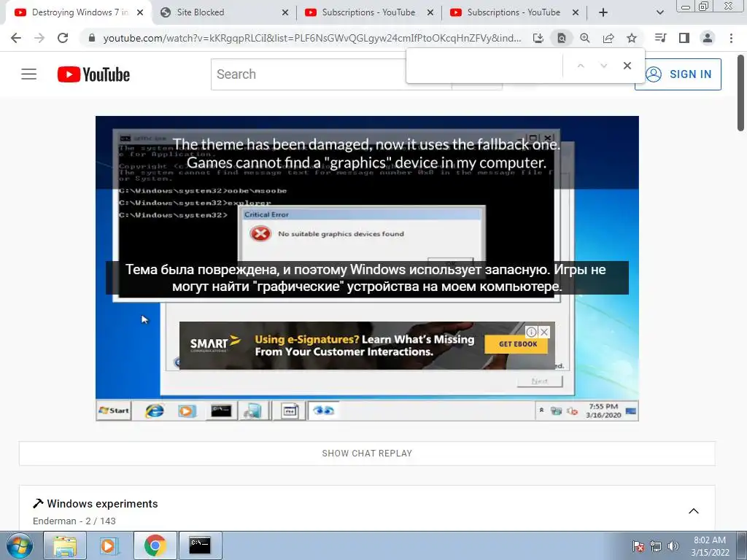Screen dimensions: 747x560
Task: Click Chrome icon in taskbar
Action: click(x=155, y=545)
